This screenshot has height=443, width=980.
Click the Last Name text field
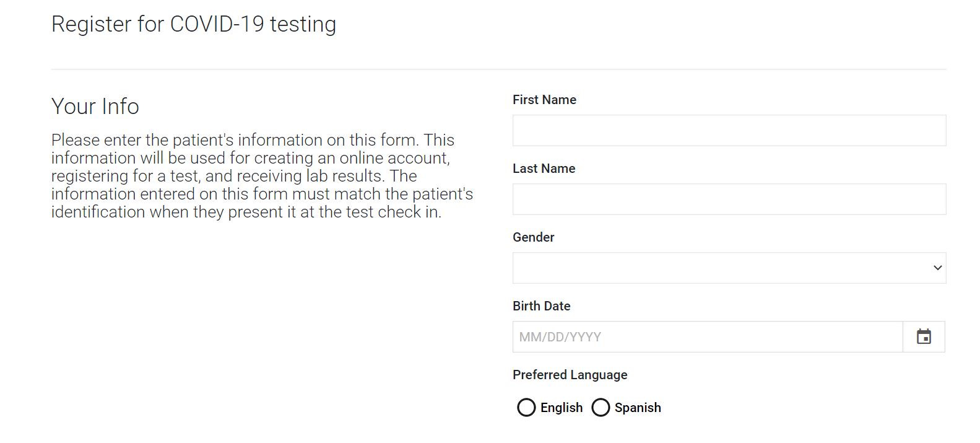point(729,199)
